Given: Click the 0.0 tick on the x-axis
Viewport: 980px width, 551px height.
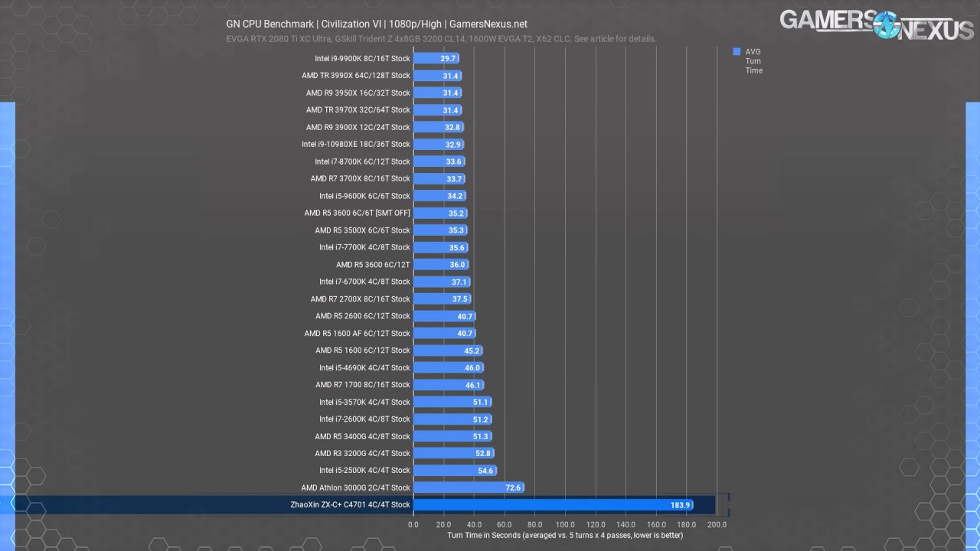Looking at the screenshot, I should click(x=413, y=525).
